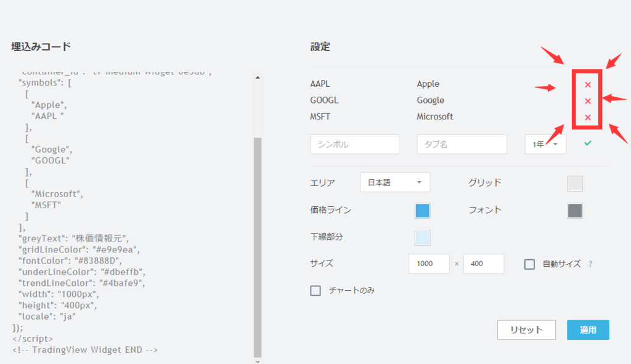Click the </script> code line
Screen dimensions: 631x364
click(x=33, y=339)
